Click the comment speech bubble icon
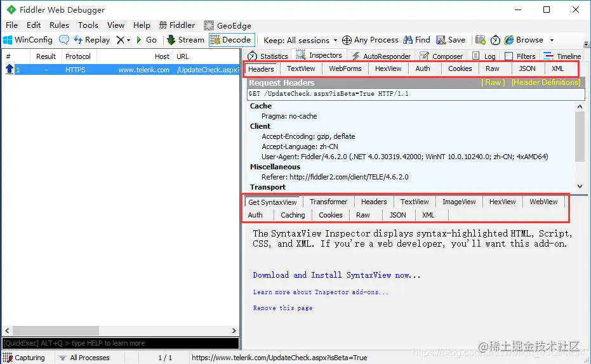591x364 pixels. 64,40
